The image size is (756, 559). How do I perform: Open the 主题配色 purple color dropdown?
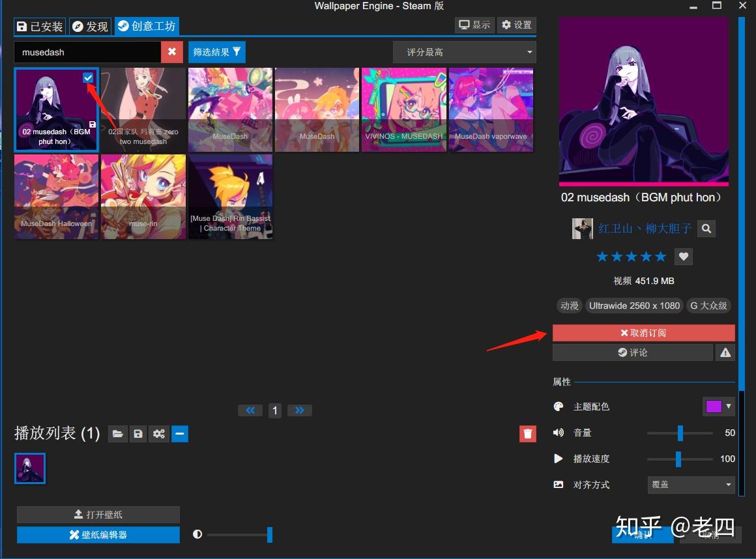point(718,407)
